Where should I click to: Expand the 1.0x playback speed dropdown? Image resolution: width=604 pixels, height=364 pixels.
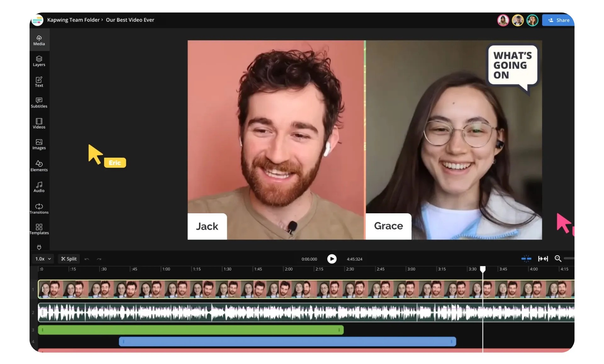pyautogui.click(x=43, y=259)
